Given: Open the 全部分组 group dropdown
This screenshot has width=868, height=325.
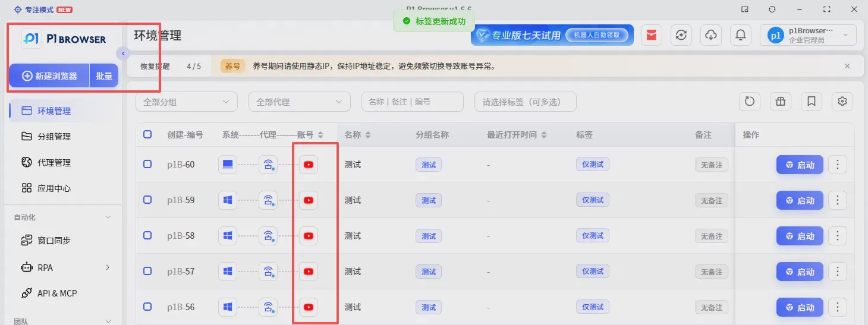Looking at the screenshot, I should coord(187,102).
